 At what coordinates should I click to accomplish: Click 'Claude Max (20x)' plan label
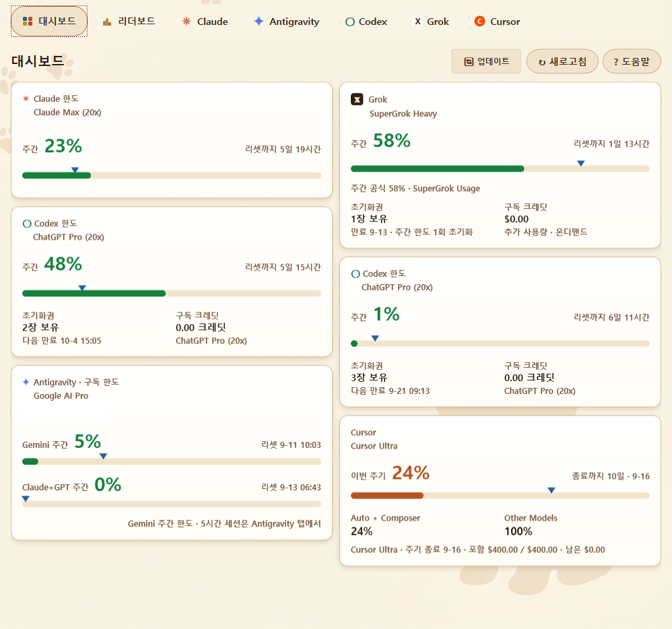(x=67, y=112)
